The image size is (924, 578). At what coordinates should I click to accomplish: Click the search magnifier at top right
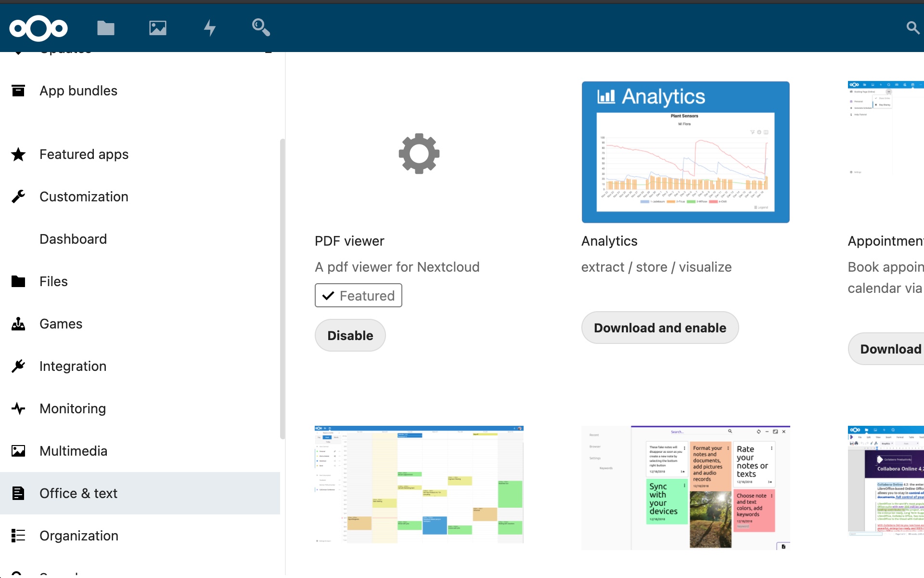tap(913, 27)
